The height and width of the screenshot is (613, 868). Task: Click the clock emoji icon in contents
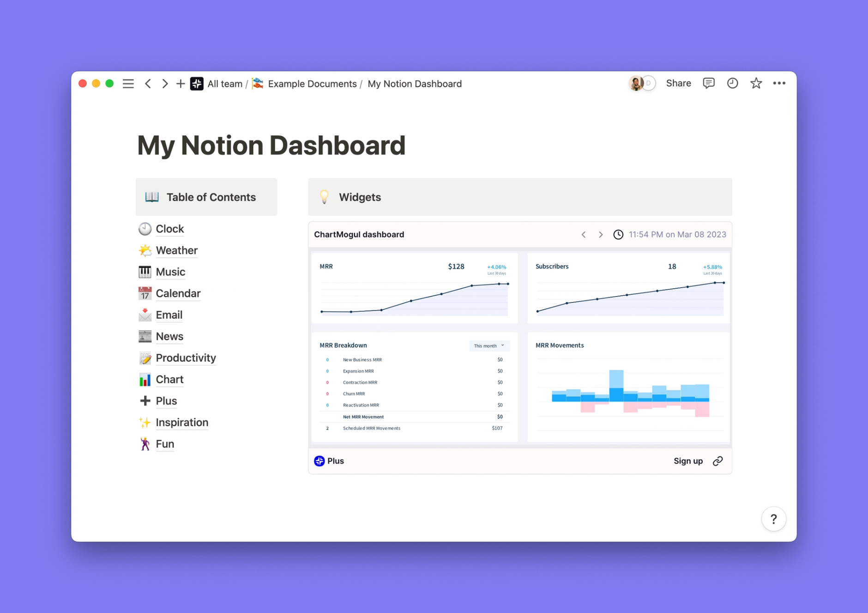(x=145, y=229)
